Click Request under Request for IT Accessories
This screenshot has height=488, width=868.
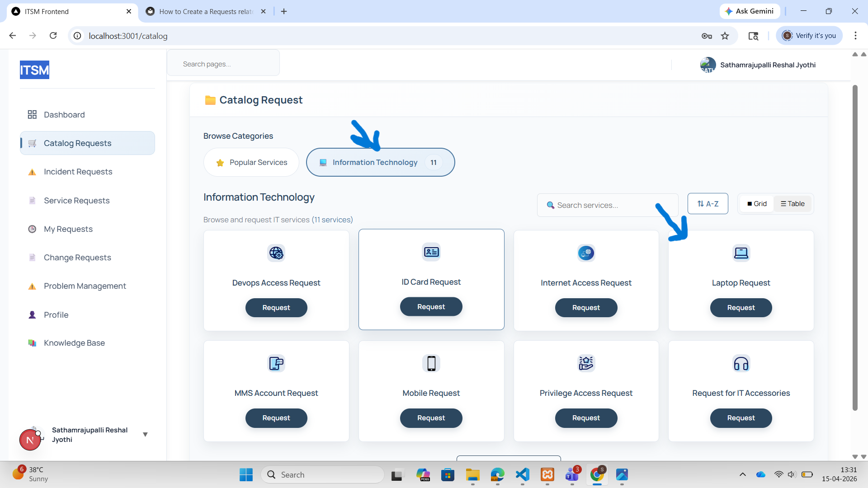[741, 418]
